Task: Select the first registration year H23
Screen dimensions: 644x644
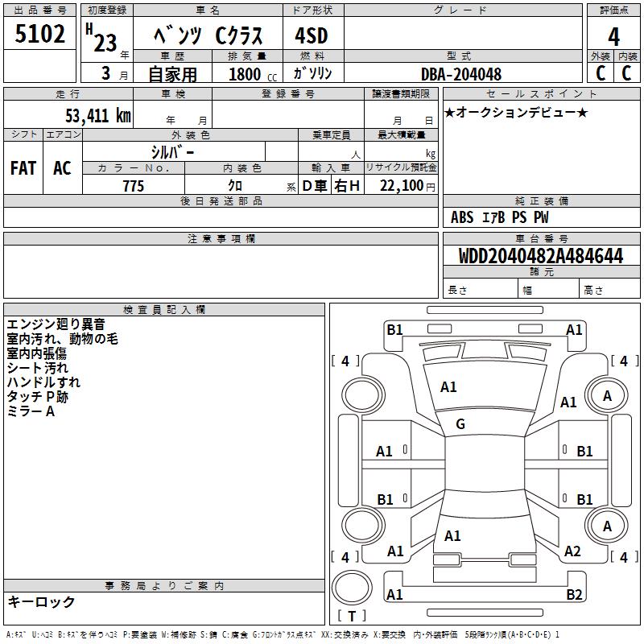Action: (101, 38)
